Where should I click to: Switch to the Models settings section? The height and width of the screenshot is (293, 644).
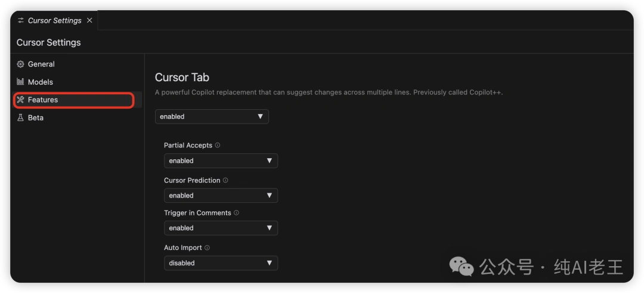[41, 82]
